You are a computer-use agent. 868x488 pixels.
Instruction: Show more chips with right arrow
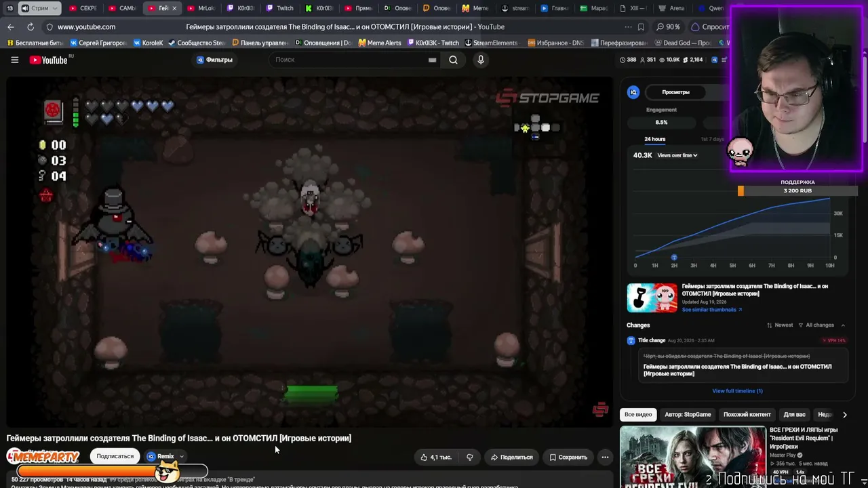tap(844, 414)
